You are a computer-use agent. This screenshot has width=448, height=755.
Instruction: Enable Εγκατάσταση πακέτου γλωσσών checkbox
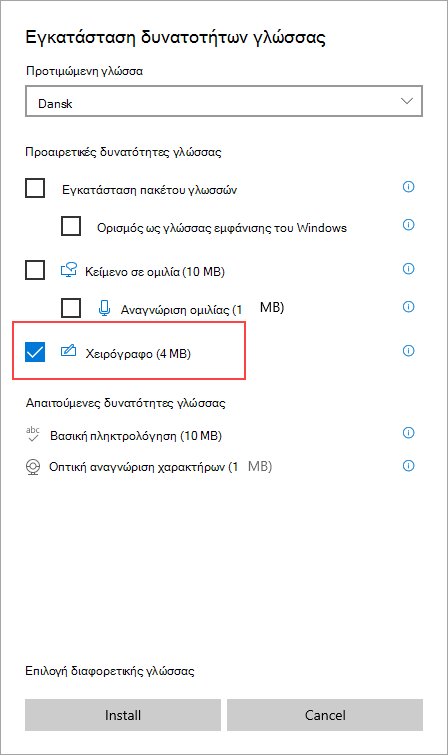point(35,188)
